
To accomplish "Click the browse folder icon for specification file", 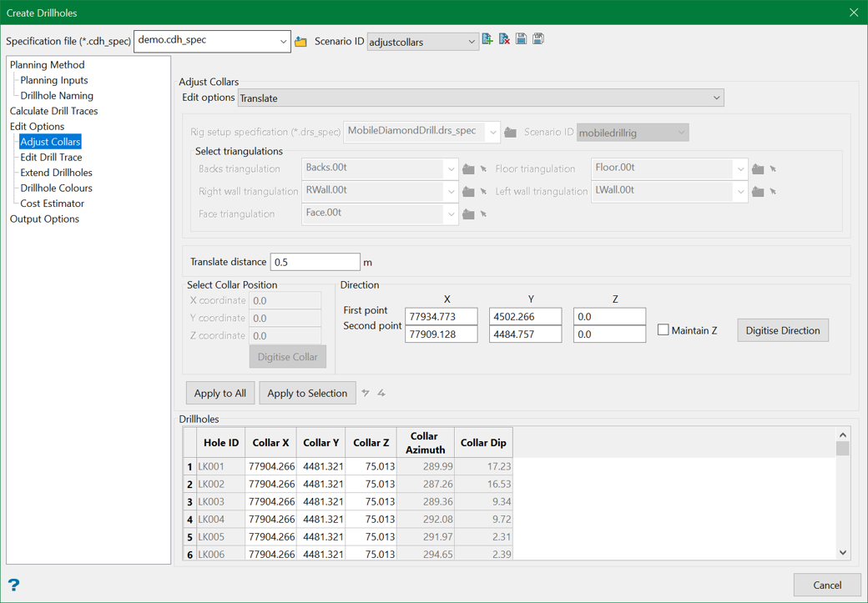I will point(300,42).
